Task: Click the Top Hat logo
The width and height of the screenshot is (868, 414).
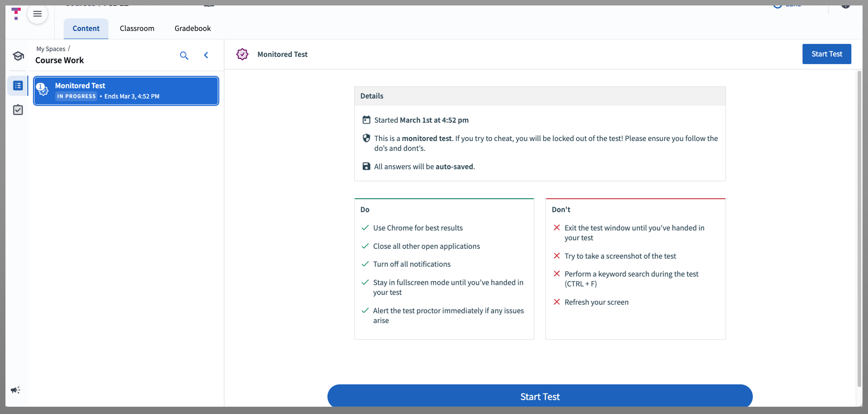Action: tap(16, 13)
